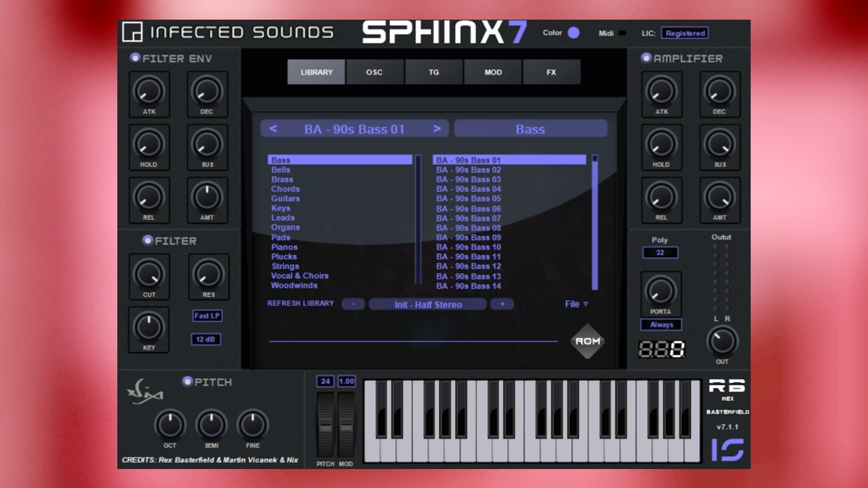This screenshot has width=868, height=488.
Task: Click the Filter Env REL knob
Action: point(149,197)
